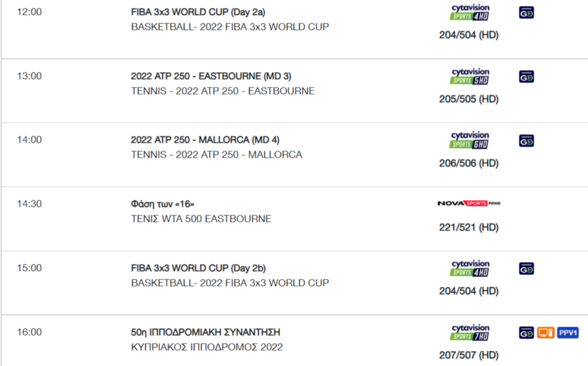Click the GO icon beside Eastbourne ATP 250
This screenshot has width=588, height=366.
coord(527,77)
